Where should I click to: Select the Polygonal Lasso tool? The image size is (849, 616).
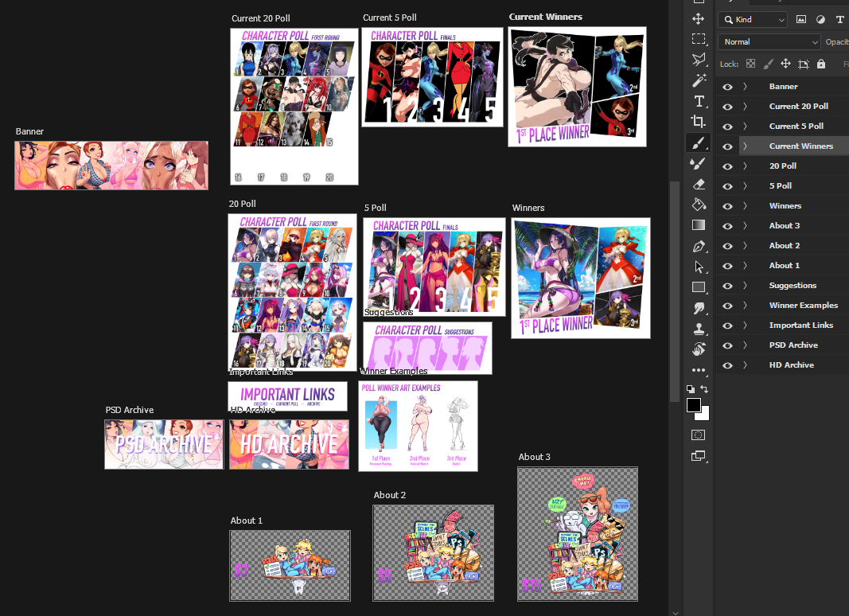(699, 60)
